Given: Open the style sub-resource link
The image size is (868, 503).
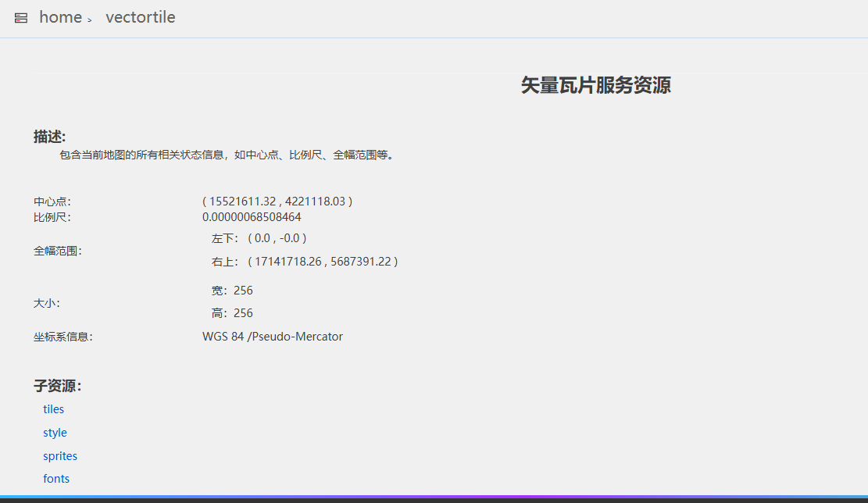Looking at the screenshot, I should point(55,433).
